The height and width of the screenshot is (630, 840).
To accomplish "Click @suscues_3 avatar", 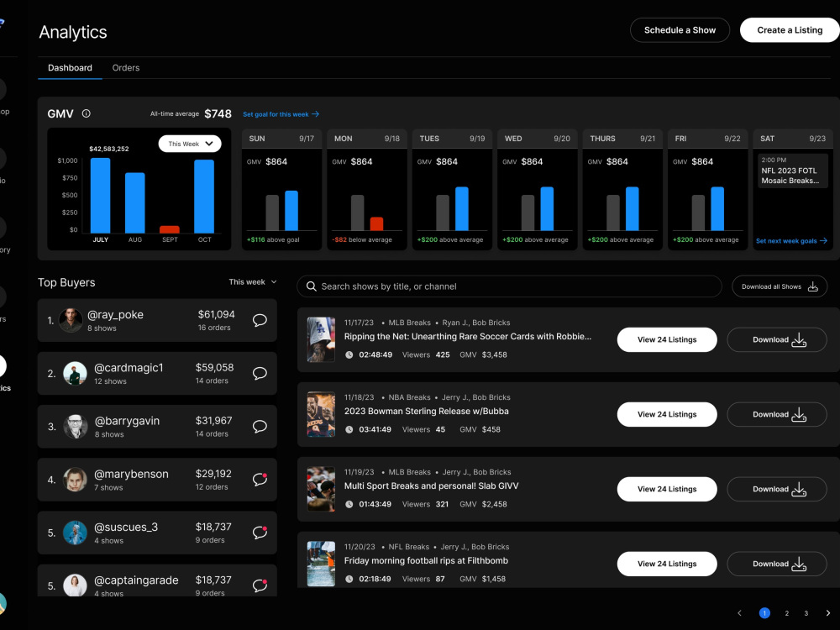I will 75,533.
